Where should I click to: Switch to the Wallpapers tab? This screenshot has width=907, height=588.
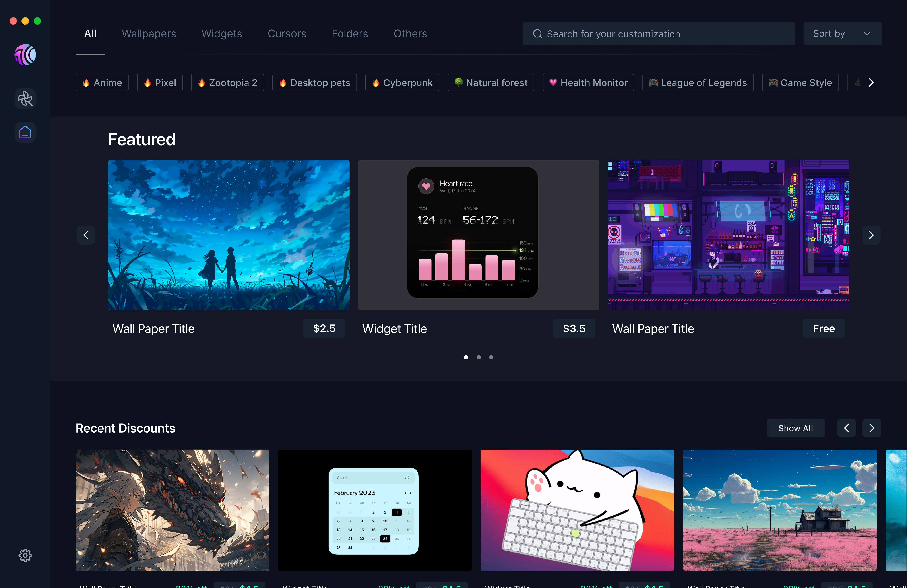pyautogui.click(x=149, y=34)
